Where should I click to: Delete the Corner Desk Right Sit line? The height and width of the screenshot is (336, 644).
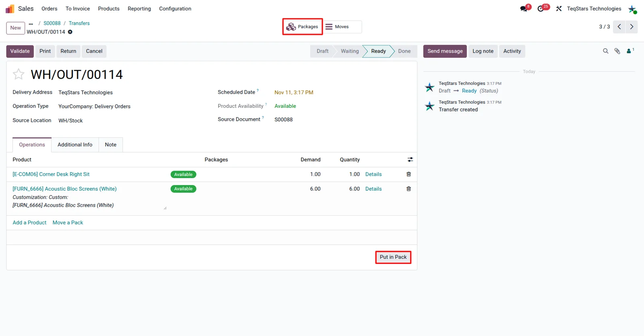click(409, 174)
